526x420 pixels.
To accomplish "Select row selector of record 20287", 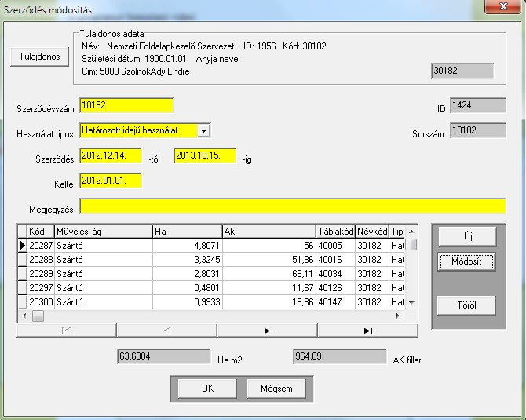I will (22, 246).
